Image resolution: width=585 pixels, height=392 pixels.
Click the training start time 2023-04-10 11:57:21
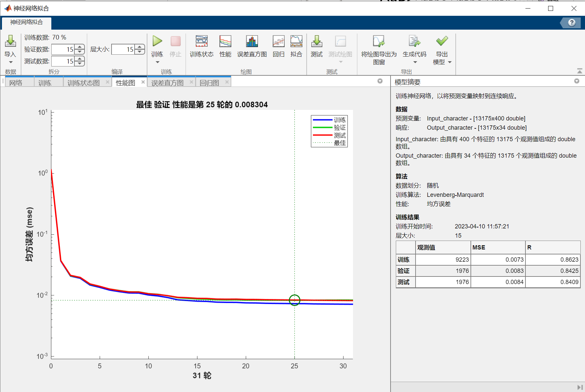pos(482,226)
